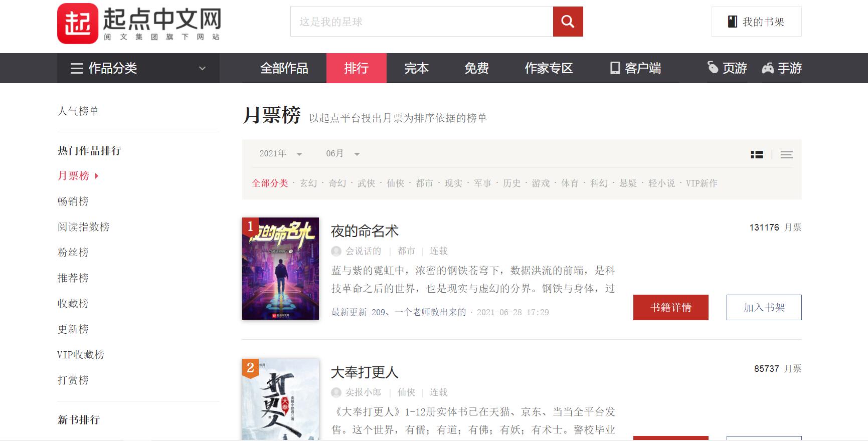Filter ranking by 游戏 category

(x=541, y=183)
